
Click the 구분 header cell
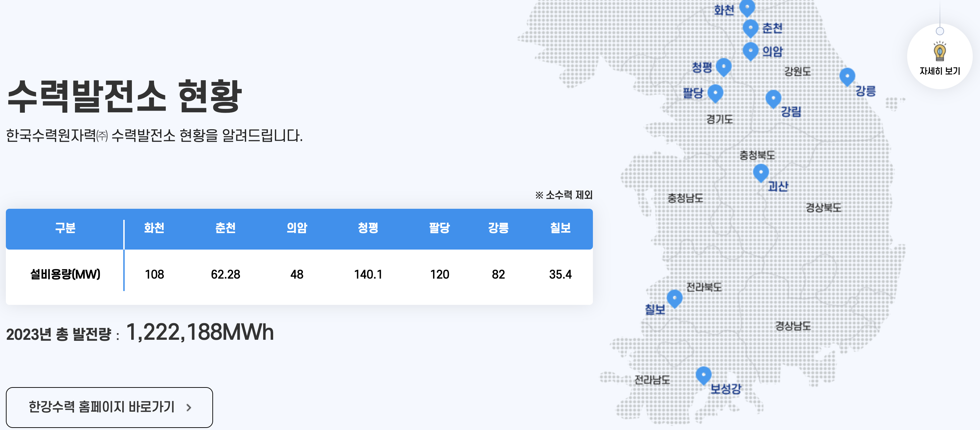[x=65, y=228]
